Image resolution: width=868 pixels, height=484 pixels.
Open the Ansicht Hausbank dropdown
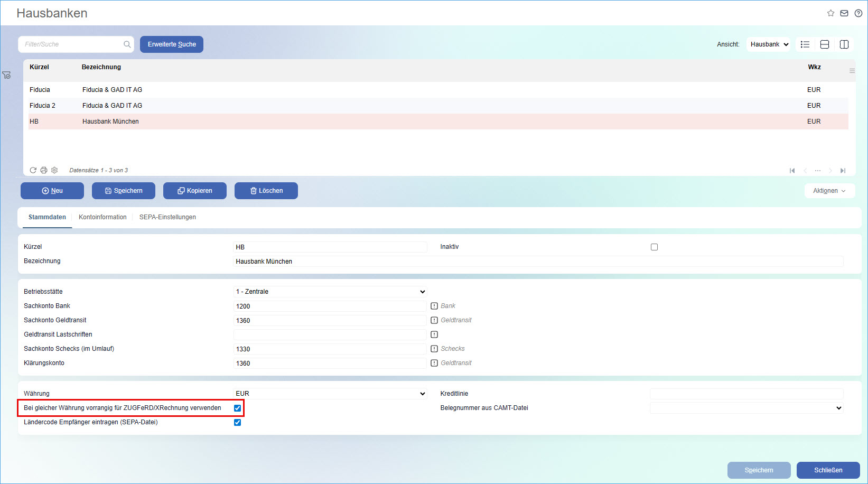pos(769,44)
